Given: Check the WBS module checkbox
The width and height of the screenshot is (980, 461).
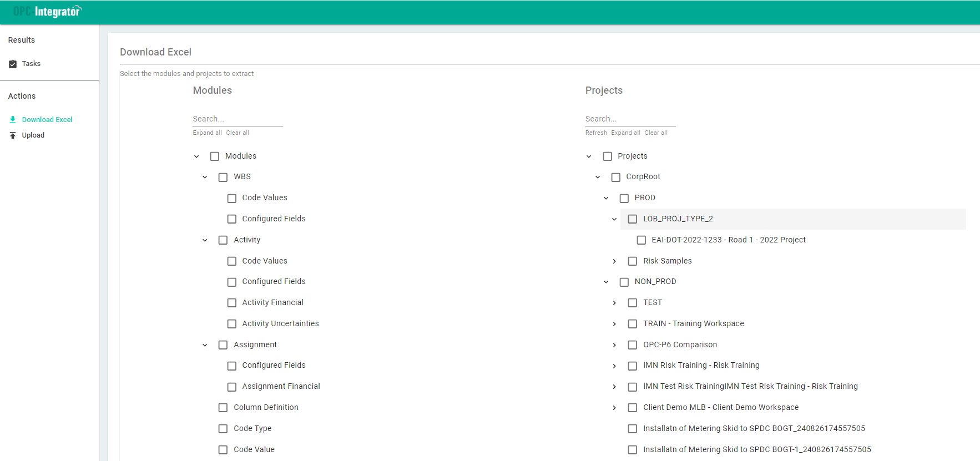Looking at the screenshot, I should tap(223, 178).
